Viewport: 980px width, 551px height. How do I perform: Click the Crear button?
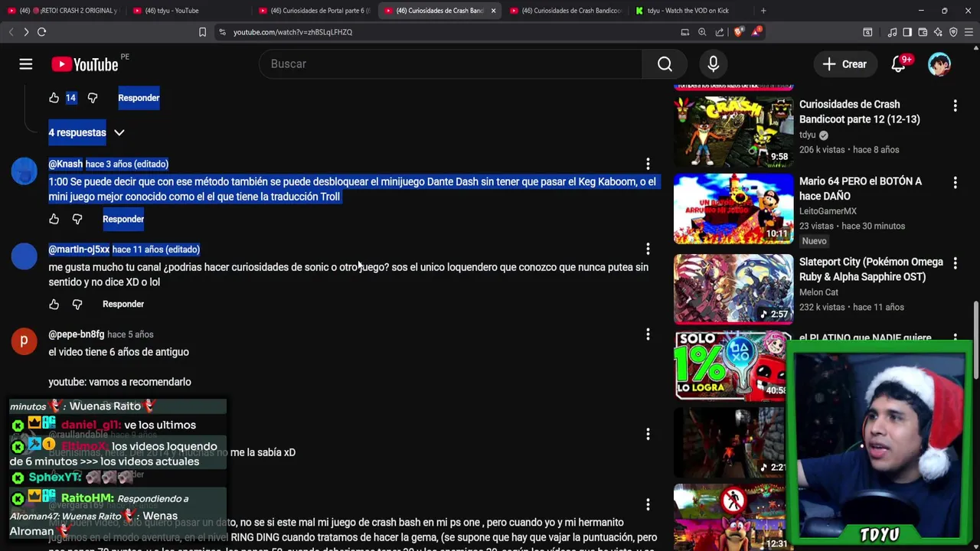pyautogui.click(x=844, y=64)
